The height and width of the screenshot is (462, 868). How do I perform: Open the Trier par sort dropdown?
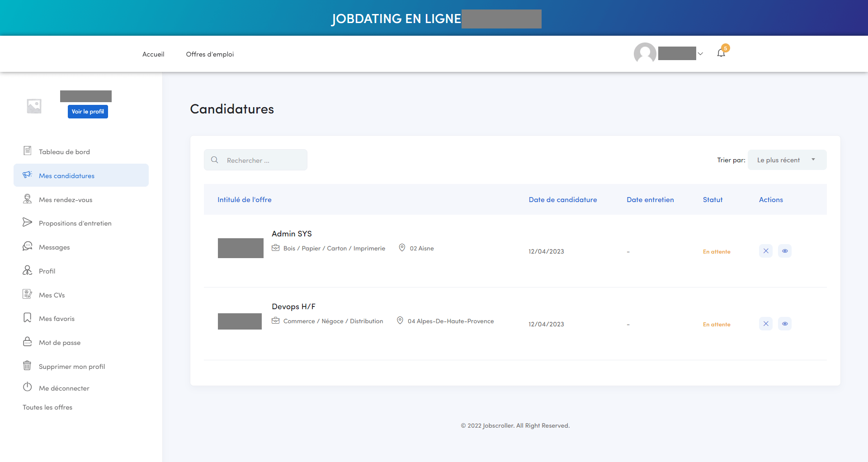[787, 160]
